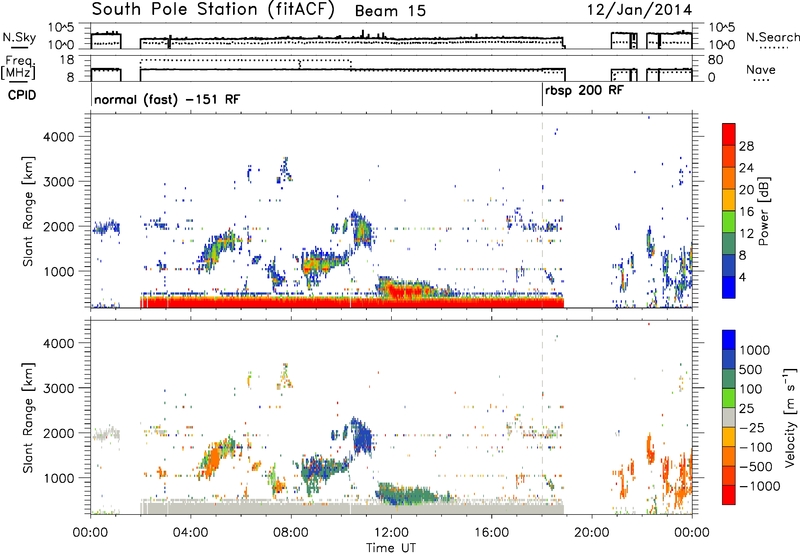Click the 'Nave' legend label
Image resolution: width=800 pixels, height=554 pixels.
[x=761, y=69]
